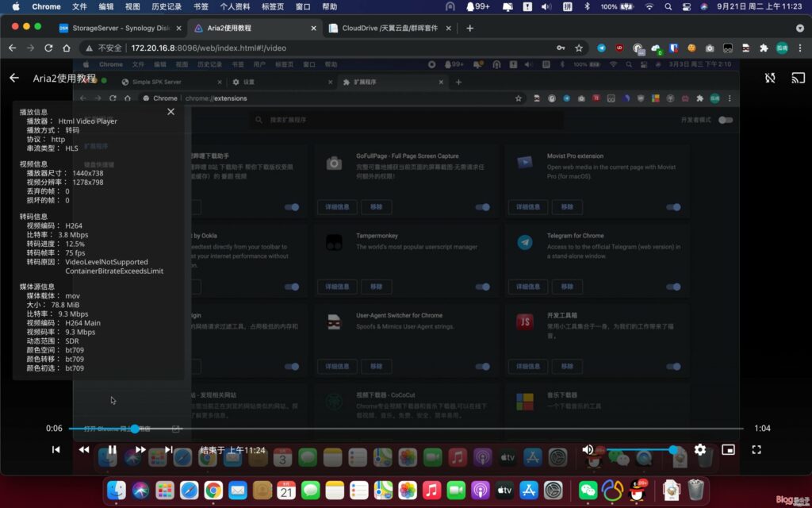
Task: Open the 书签 menu
Action: click(x=201, y=6)
